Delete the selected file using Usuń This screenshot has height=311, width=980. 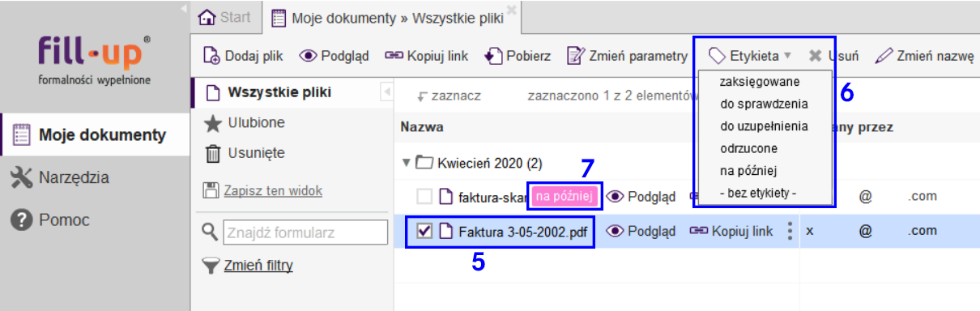(833, 56)
